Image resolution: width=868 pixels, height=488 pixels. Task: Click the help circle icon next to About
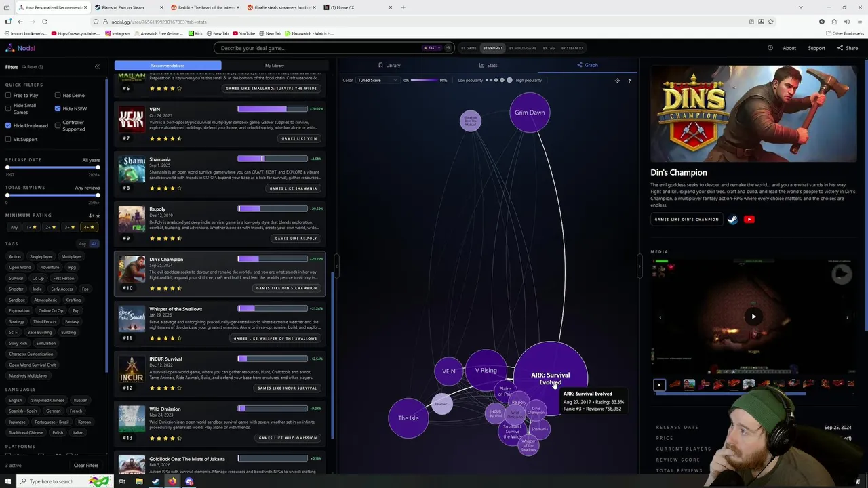pyautogui.click(x=770, y=48)
